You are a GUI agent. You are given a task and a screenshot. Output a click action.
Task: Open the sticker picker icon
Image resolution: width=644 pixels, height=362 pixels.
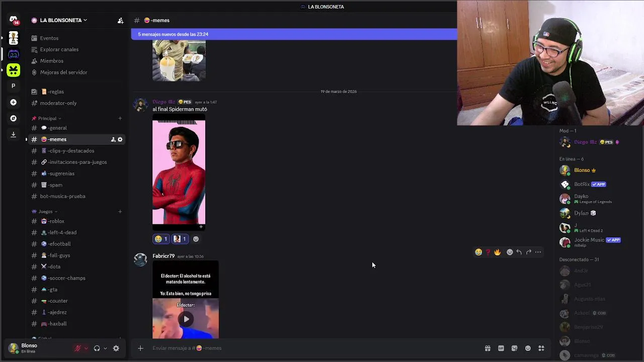tap(514, 348)
